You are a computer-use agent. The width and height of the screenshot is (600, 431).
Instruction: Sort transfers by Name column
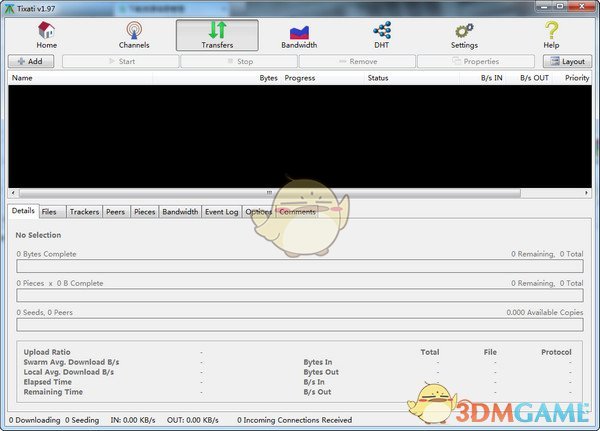point(80,78)
